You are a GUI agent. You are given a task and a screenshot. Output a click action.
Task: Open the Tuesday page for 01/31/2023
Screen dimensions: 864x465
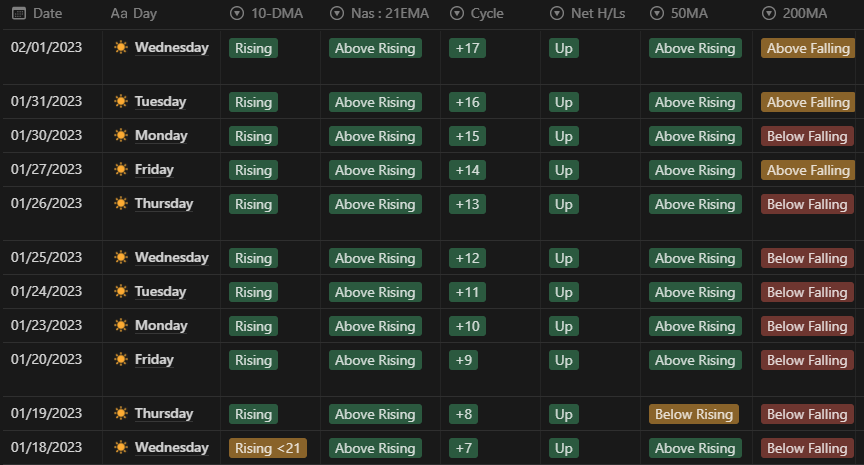(160, 102)
